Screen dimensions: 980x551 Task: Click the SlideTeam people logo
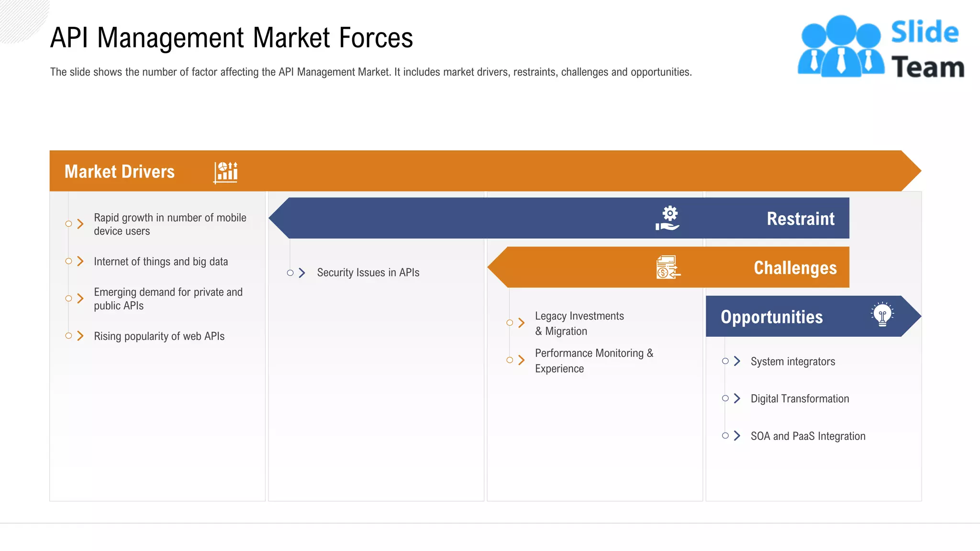coord(841,46)
